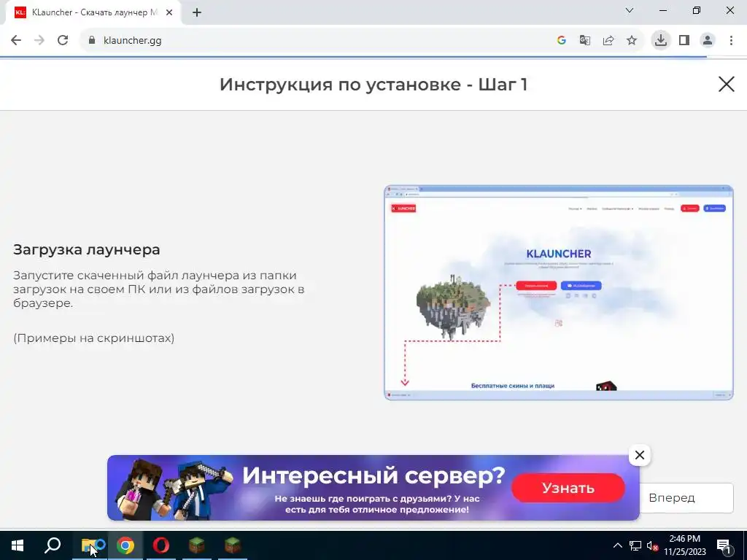Switch to Chrome in taskbar
Viewport: 747px width, 560px height.
(125, 545)
